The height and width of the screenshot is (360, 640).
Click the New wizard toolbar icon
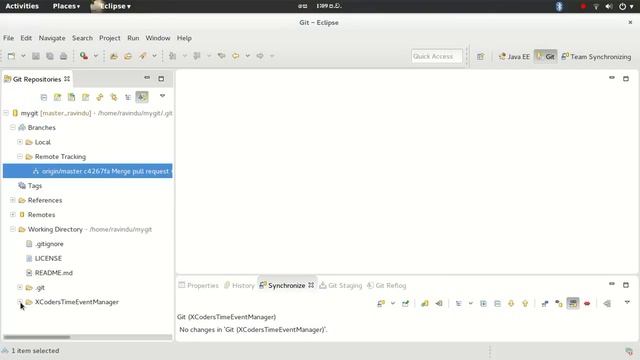[x=11, y=56]
